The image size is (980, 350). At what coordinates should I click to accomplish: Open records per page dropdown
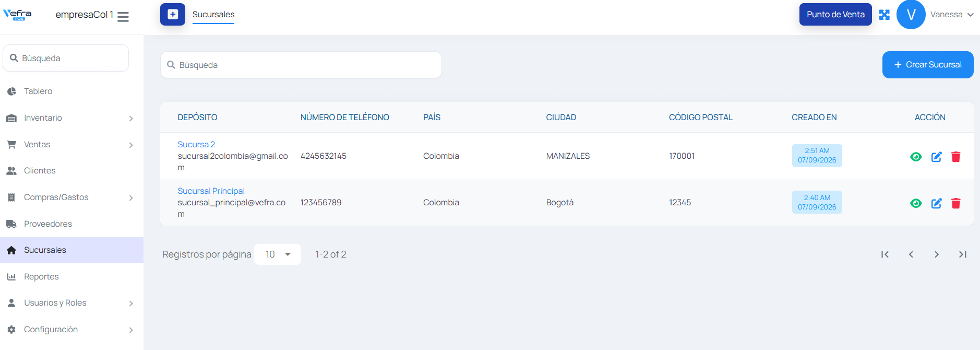[278, 254]
